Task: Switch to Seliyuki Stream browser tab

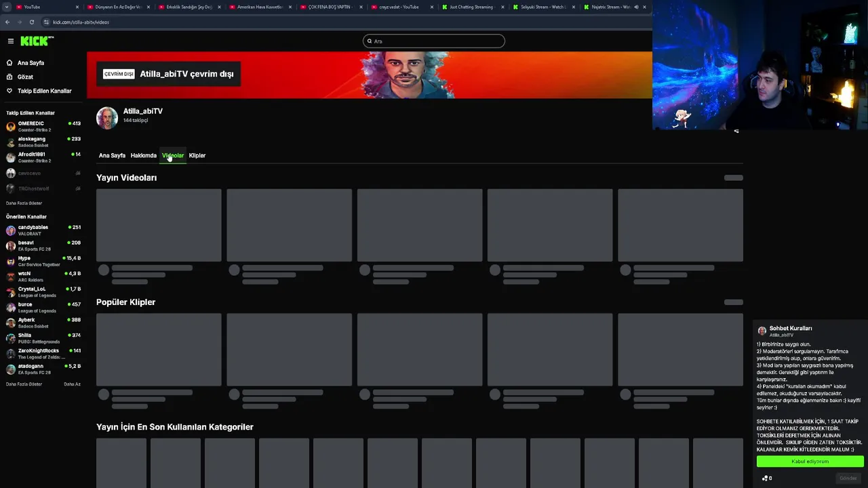Action: (x=543, y=7)
